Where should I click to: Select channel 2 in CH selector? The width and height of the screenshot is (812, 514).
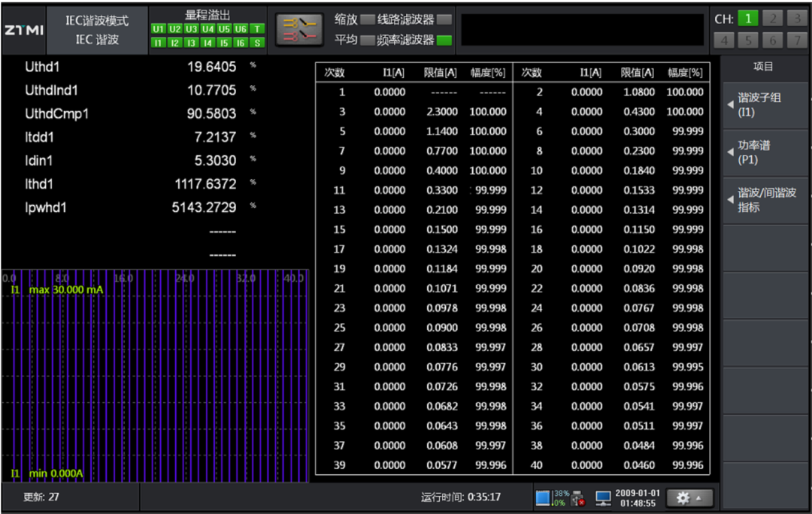(773, 19)
